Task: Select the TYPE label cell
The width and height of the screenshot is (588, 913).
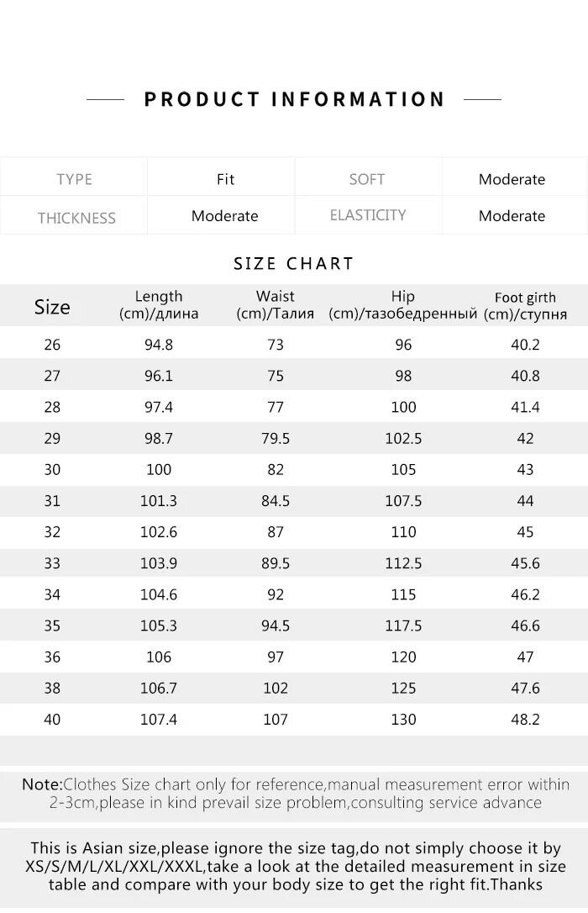Action: (x=74, y=179)
